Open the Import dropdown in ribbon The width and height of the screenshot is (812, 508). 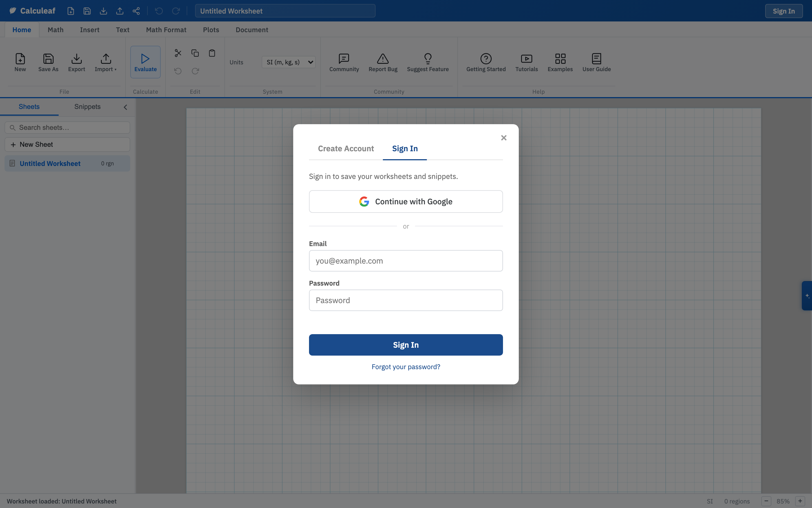click(106, 62)
